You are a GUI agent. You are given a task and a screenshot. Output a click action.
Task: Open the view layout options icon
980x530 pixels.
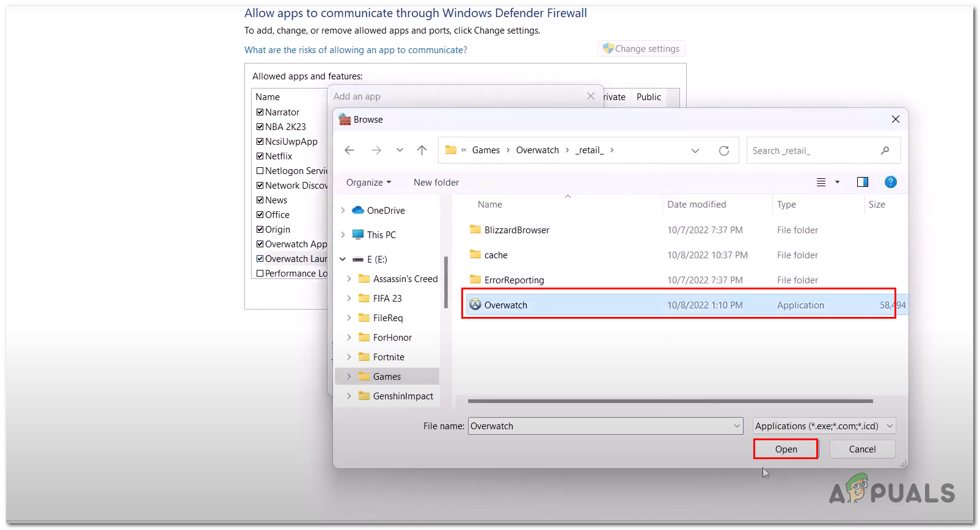click(x=822, y=182)
